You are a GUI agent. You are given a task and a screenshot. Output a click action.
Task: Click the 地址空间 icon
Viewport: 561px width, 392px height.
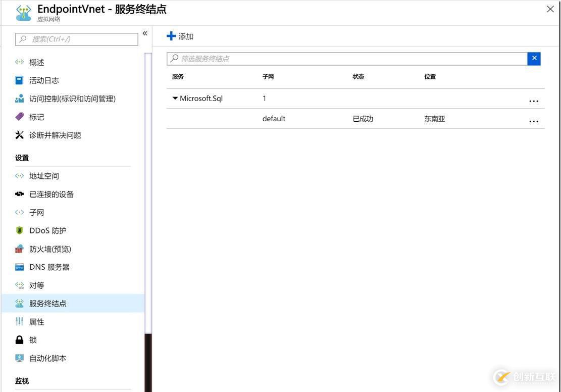coord(19,176)
